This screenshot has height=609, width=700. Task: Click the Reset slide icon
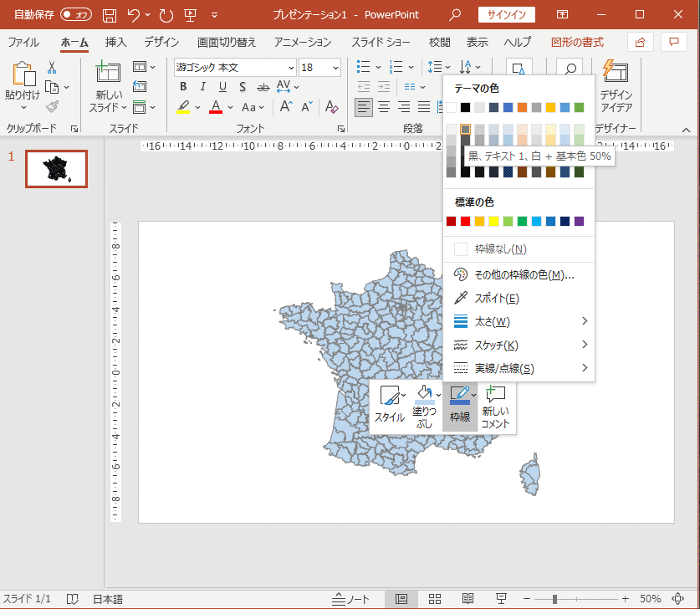(x=140, y=86)
